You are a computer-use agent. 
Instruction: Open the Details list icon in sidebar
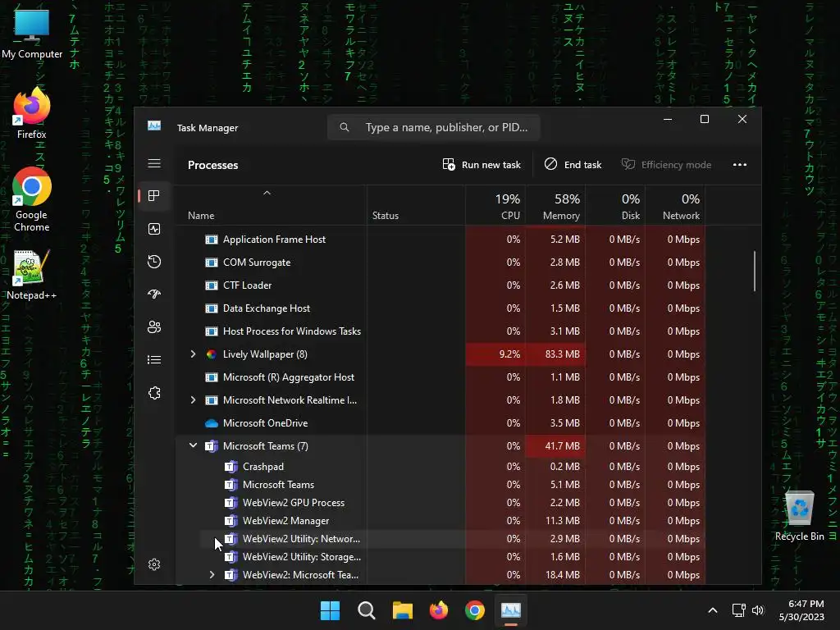coord(153,359)
